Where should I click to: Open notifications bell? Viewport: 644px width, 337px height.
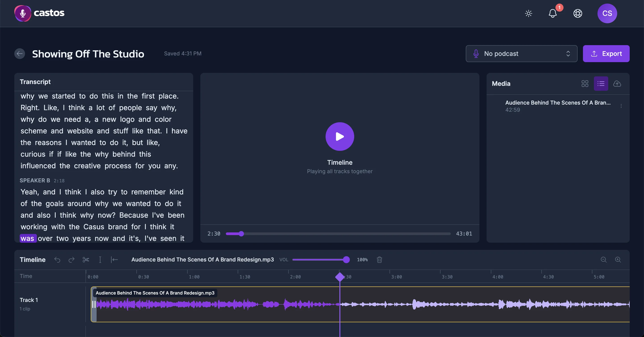point(553,13)
